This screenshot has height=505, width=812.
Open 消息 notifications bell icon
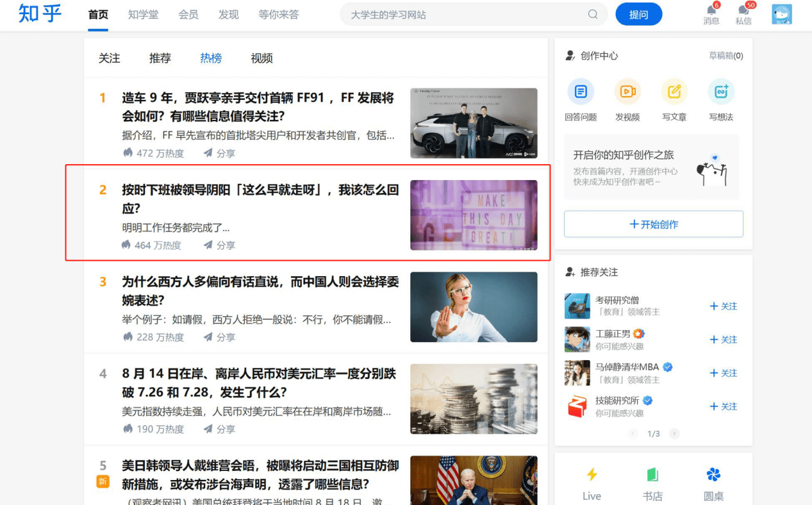point(711,10)
